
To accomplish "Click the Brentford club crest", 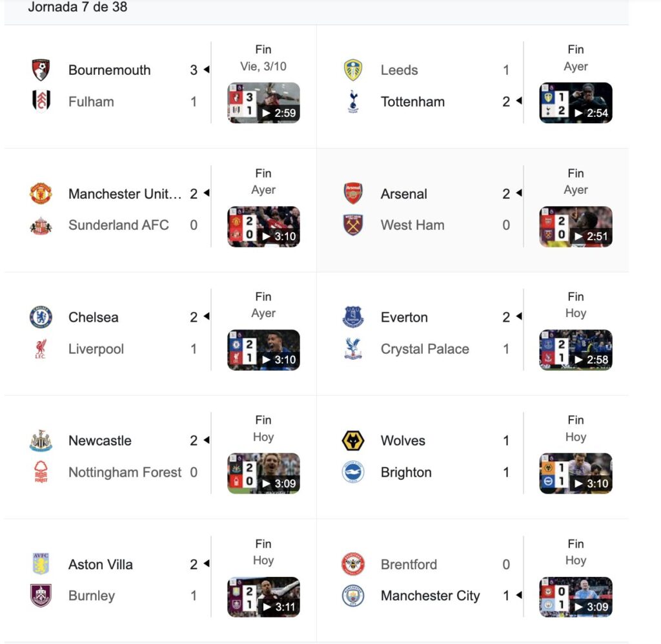I will point(353,564).
